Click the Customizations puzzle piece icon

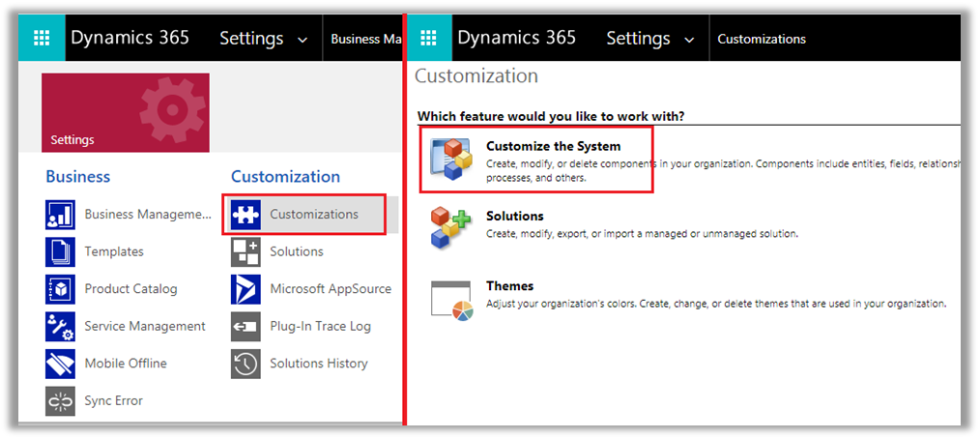point(245,215)
